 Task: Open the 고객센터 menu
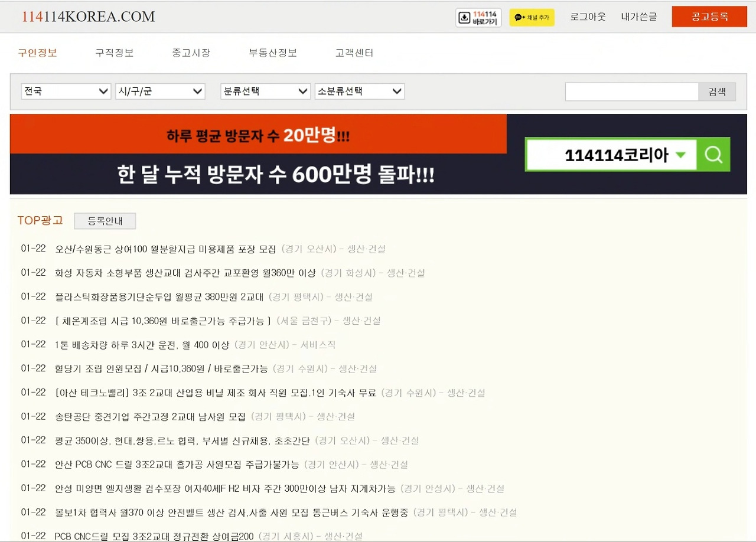[x=353, y=52]
